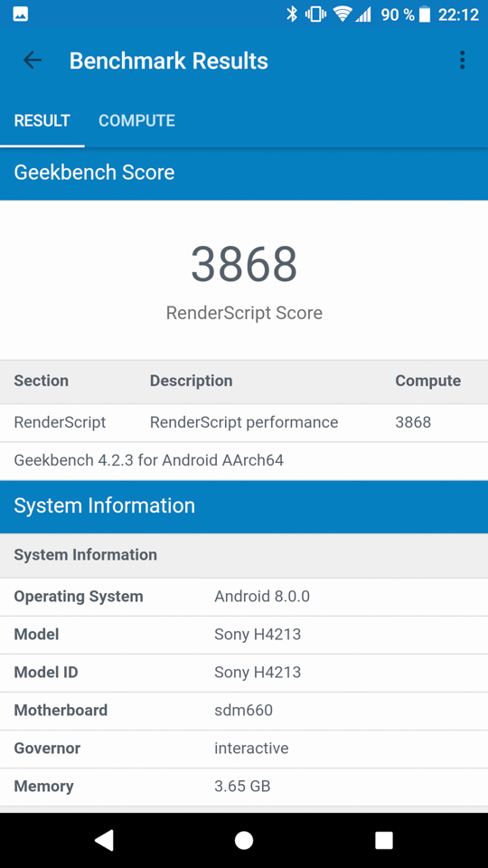Tap the 3.65 GB memory value
488x868 pixels.
242,786
